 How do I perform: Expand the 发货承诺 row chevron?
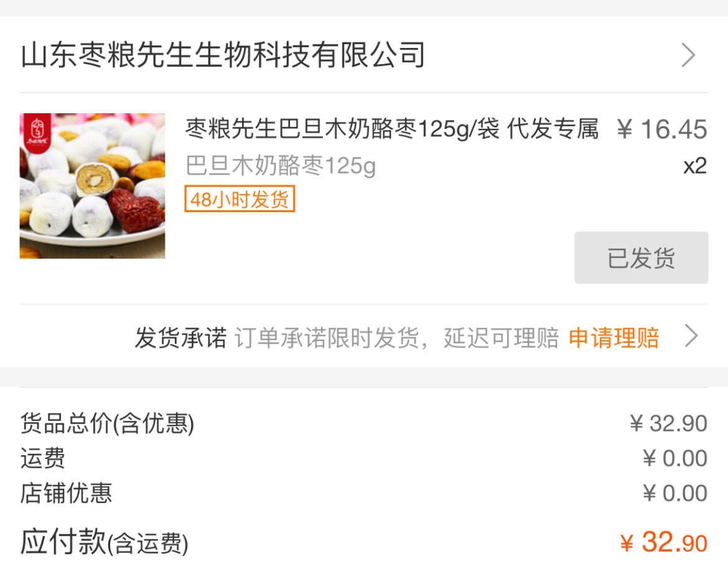(691, 336)
